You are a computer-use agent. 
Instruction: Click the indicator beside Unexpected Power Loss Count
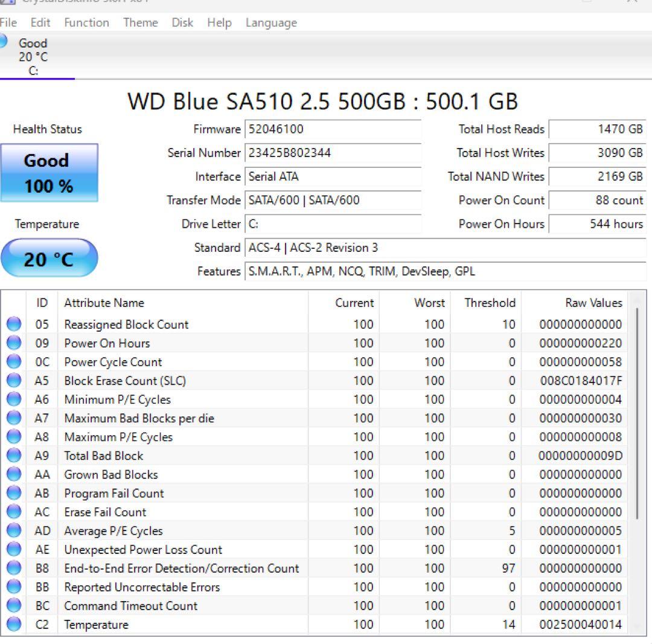point(13,549)
